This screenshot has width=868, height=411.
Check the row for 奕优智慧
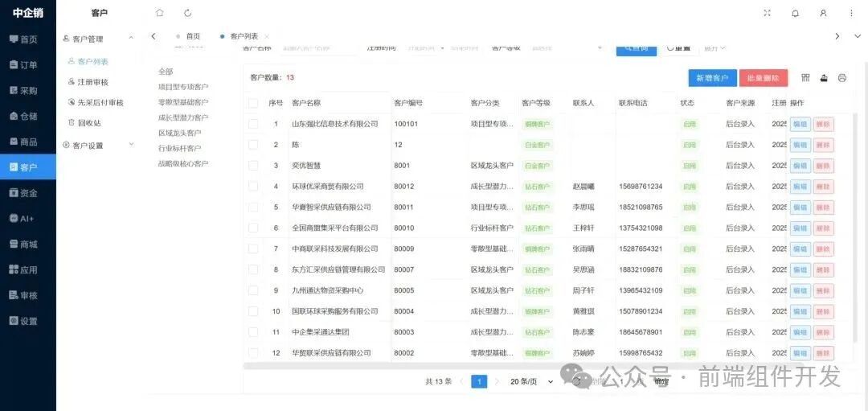pyautogui.click(x=253, y=166)
